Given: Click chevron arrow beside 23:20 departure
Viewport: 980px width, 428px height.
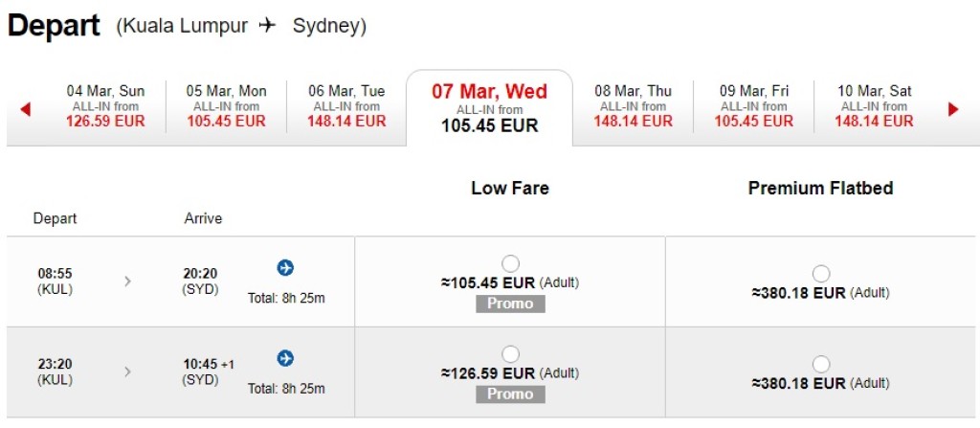Looking at the screenshot, I should click(x=128, y=372).
